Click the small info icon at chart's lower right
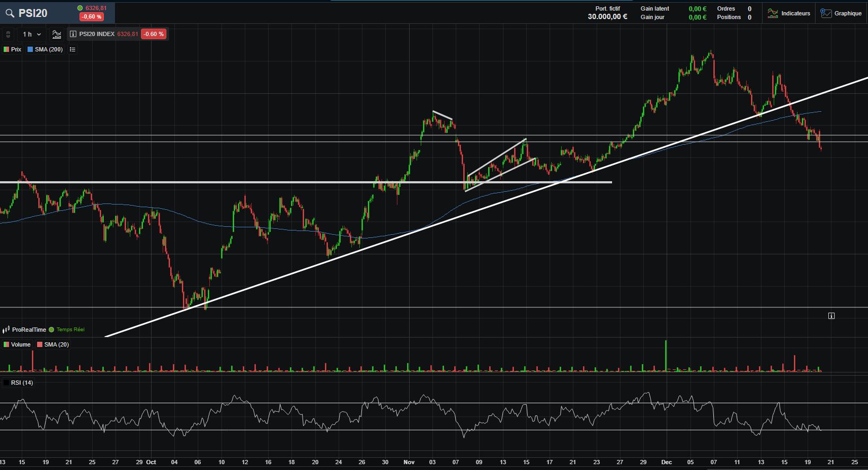868x470 pixels. (x=831, y=316)
